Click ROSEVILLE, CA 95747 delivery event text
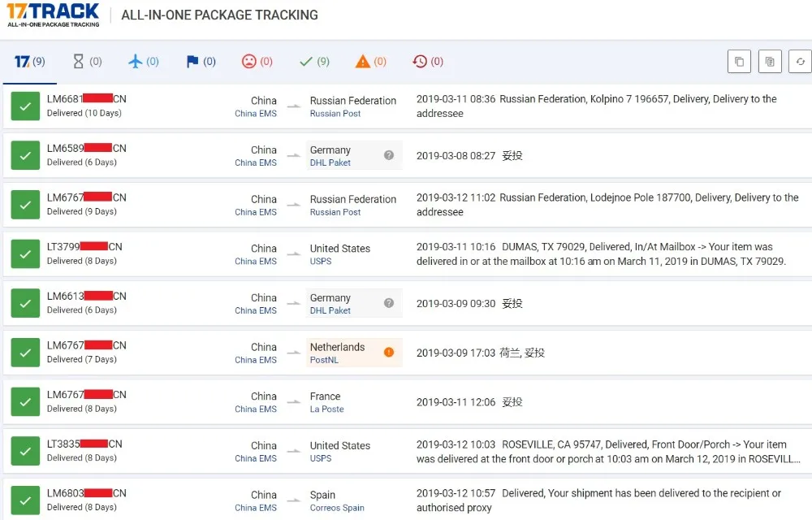812x520 pixels. point(608,451)
